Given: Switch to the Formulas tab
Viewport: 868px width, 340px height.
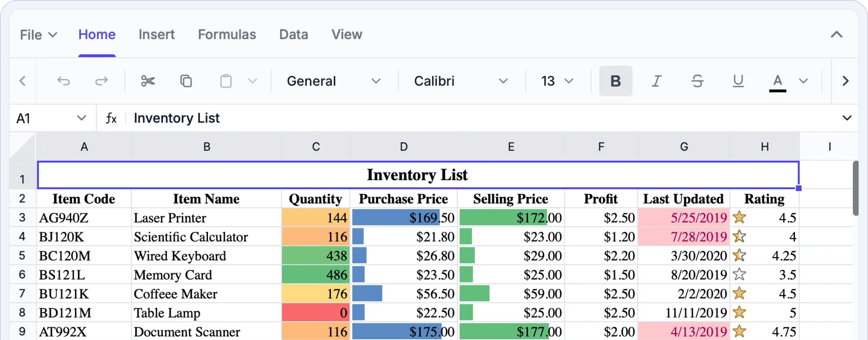Looking at the screenshot, I should tap(227, 35).
